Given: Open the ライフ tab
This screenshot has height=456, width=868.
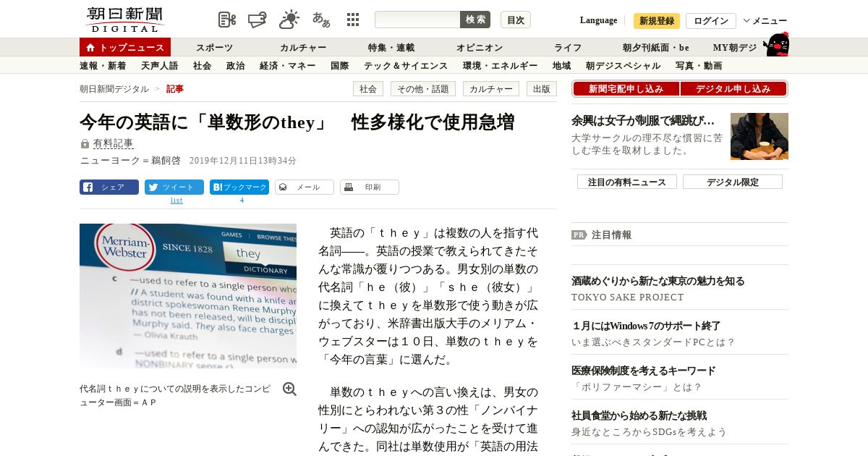Looking at the screenshot, I should tap(568, 48).
